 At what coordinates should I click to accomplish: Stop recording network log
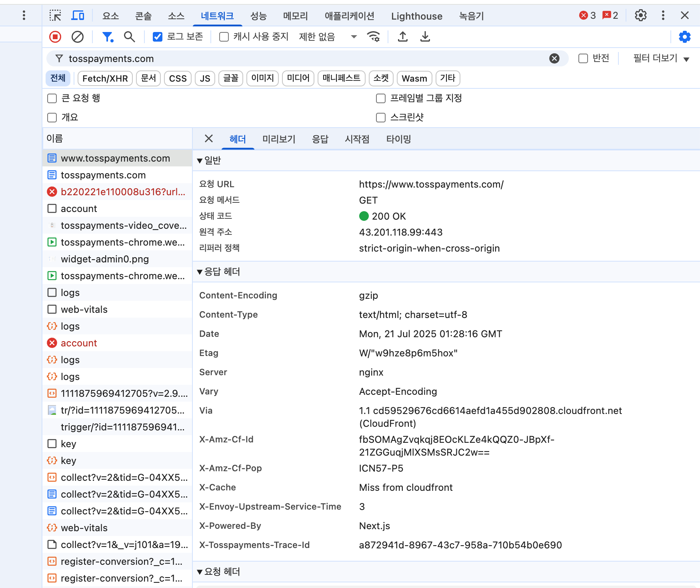click(x=55, y=37)
